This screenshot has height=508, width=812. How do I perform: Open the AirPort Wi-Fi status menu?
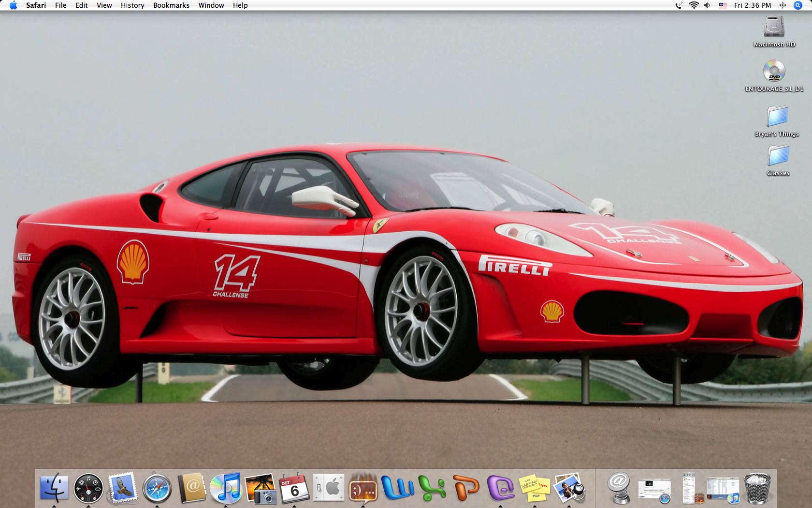coord(694,5)
